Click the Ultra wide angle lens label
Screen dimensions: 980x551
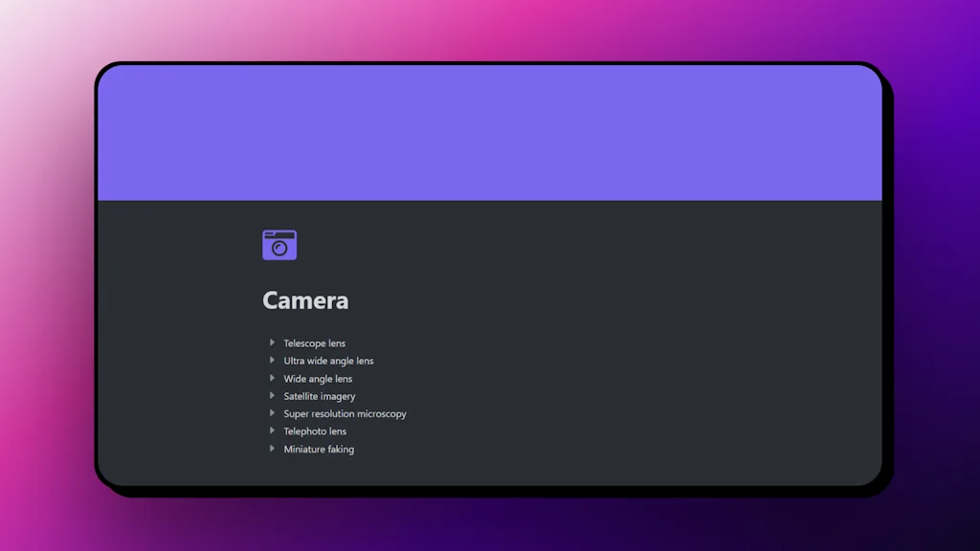coord(328,361)
